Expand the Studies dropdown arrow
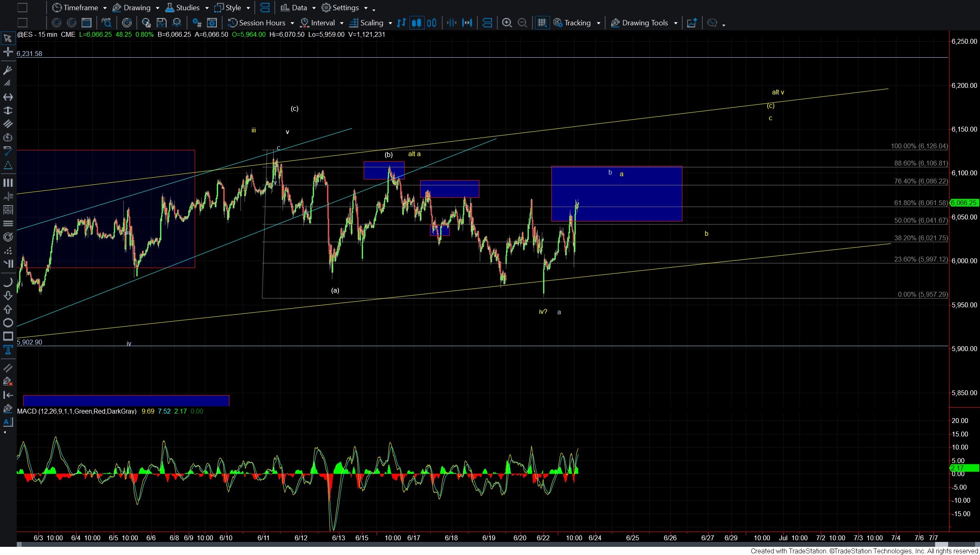Screen dimensions: 980x555 (x=207, y=8)
